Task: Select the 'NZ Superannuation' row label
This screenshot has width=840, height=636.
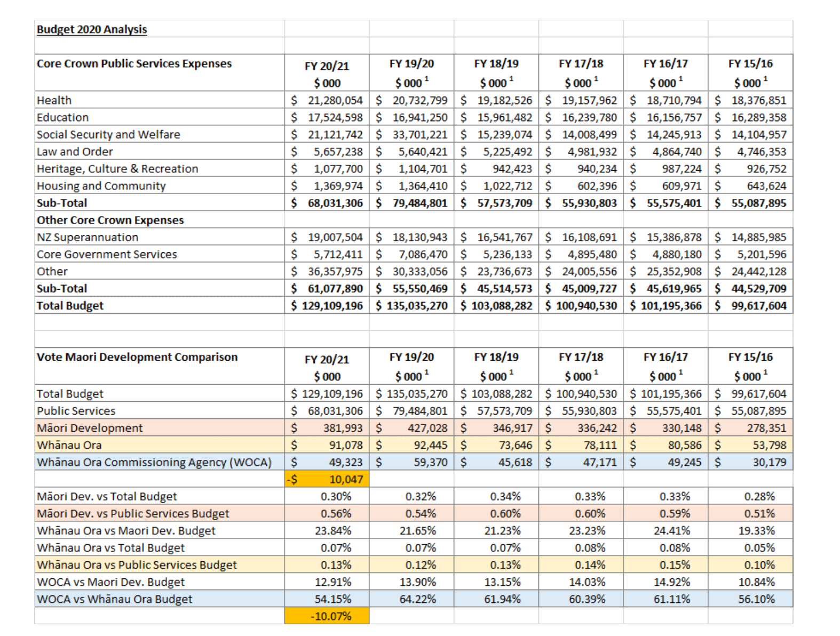Action: point(88,237)
